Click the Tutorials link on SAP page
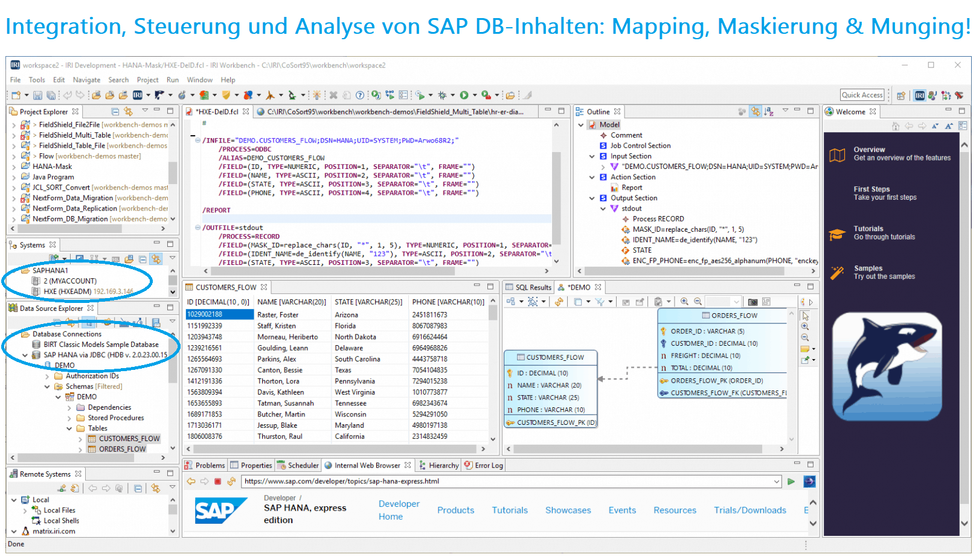Viewport: 979px width, 560px height. [509, 511]
